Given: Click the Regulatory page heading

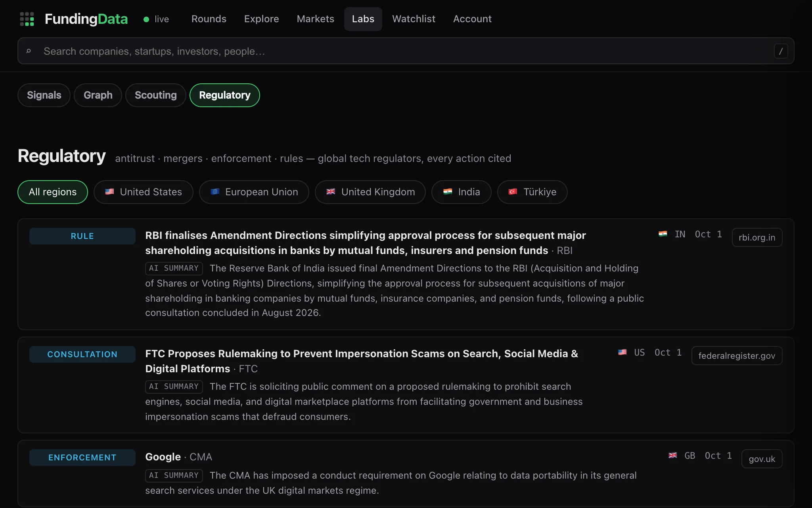Looking at the screenshot, I should pyautogui.click(x=62, y=156).
